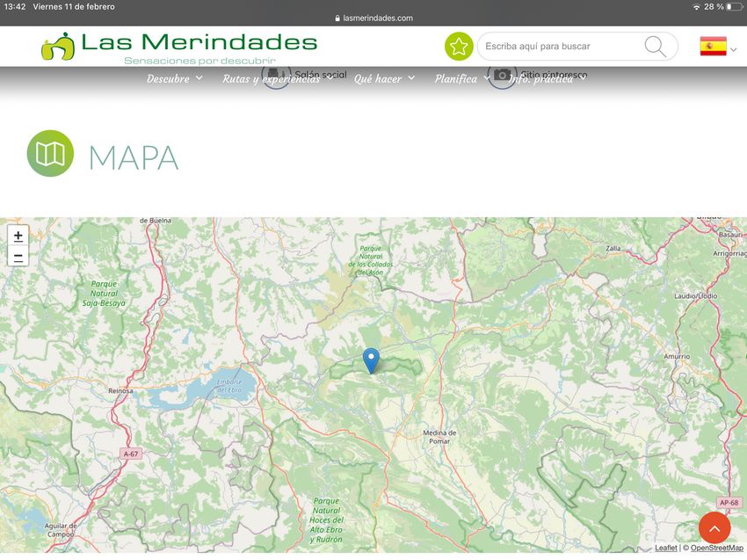Image resolution: width=747 pixels, height=560 pixels.
Task: Click the orange scroll-to-top arrow button
Action: tap(714, 528)
